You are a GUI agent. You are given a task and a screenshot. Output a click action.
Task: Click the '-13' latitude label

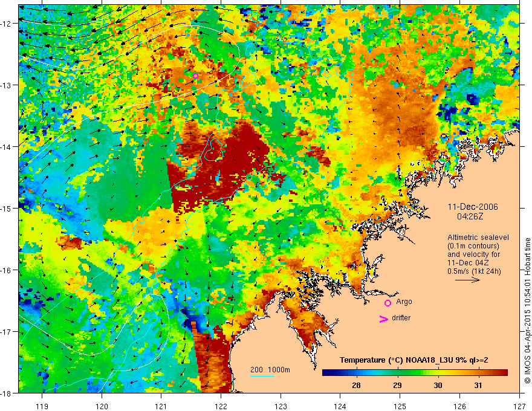tap(6, 85)
